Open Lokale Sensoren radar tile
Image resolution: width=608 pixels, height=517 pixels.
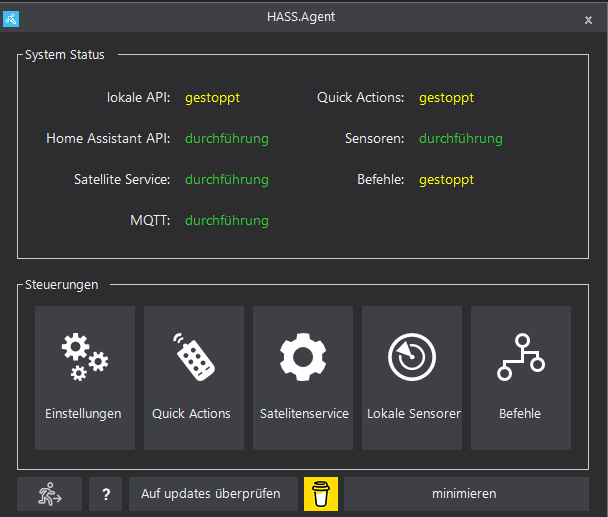click(412, 378)
